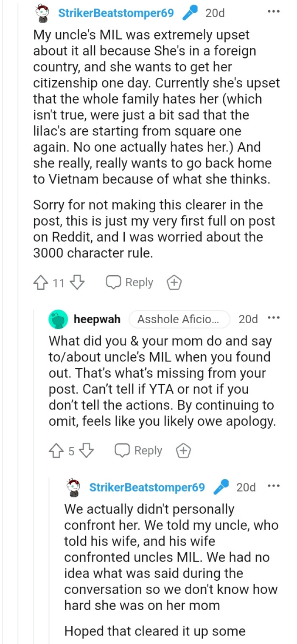This screenshot has height=644, width=297.
Task: Open StrikerBeatstomper69 profile from top comment
Action: point(116,13)
